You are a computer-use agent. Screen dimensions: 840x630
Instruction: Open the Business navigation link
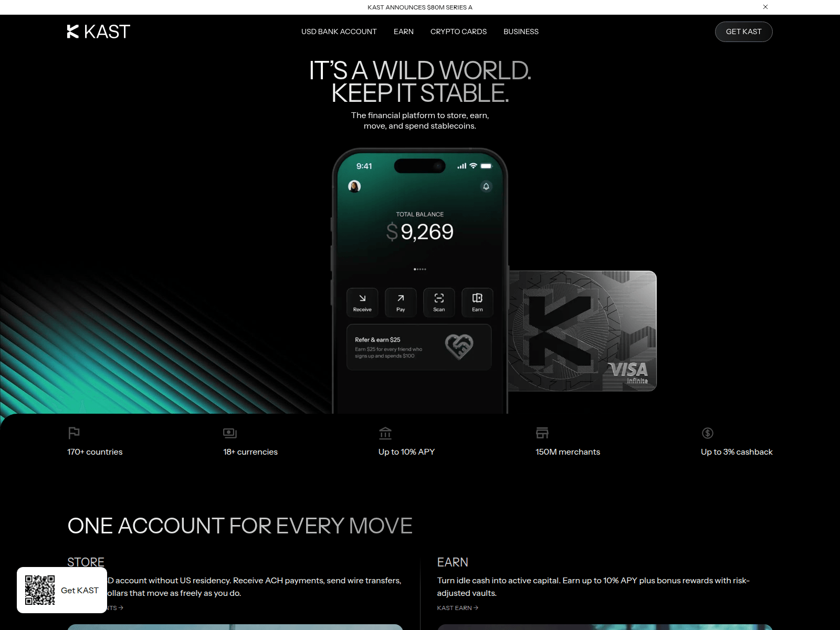[x=521, y=31]
